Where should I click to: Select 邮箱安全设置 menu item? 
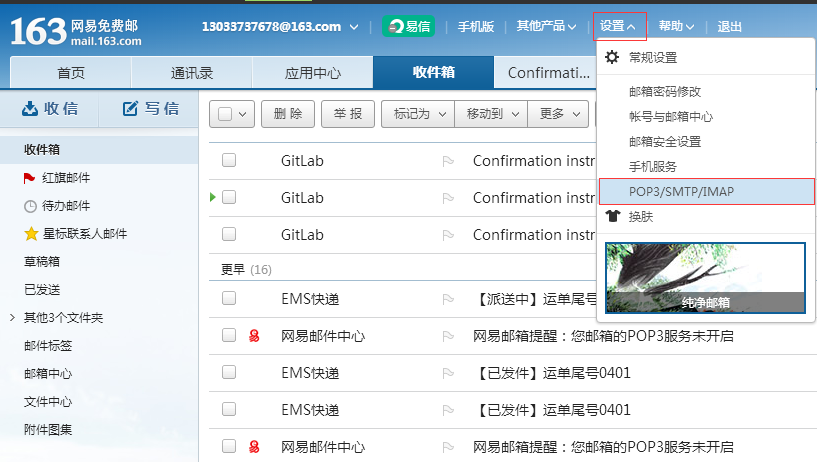[665, 142]
